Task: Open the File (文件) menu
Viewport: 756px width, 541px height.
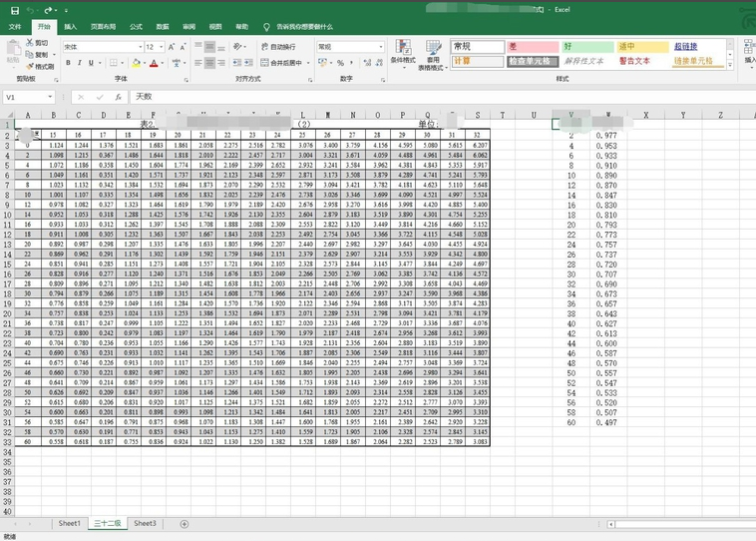Action: (15, 27)
